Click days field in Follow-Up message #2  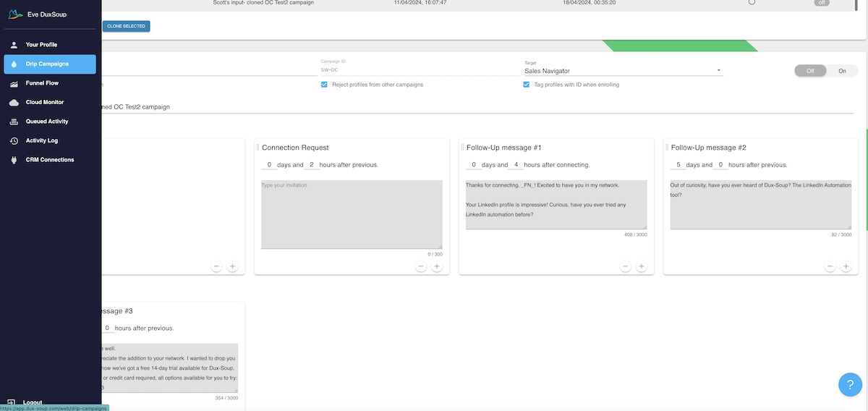(x=678, y=165)
